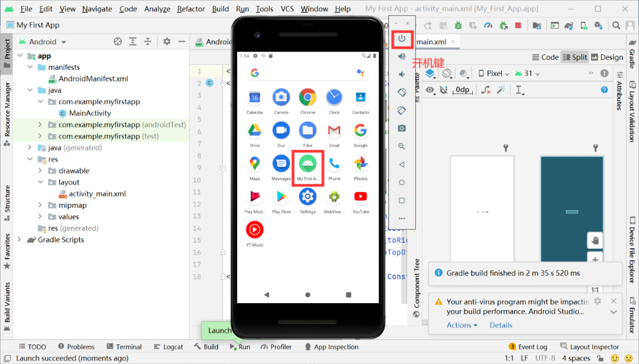The width and height of the screenshot is (639, 364).
Task: Zoom in with plus button on design surface
Action: (595, 258)
